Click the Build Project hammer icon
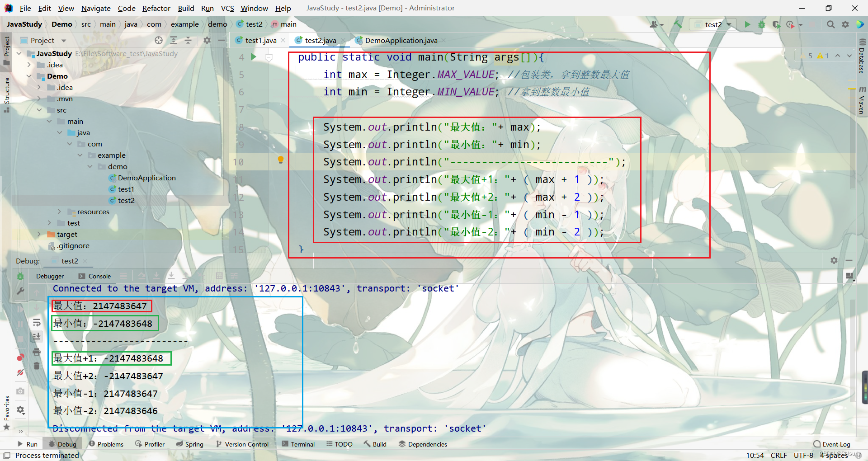Viewport: 868px width, 461px height. point(678,24)
